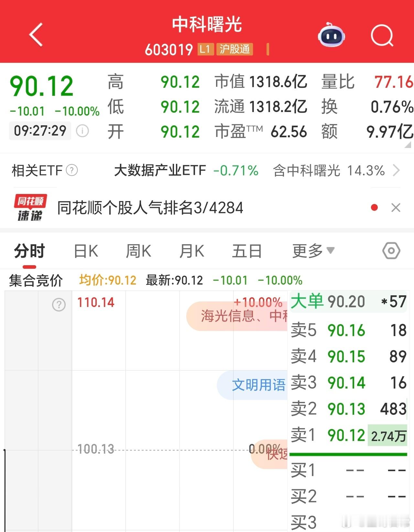The image size is (414, 532).
Task: Switch to the 月K tab
Action: (191, 251)
